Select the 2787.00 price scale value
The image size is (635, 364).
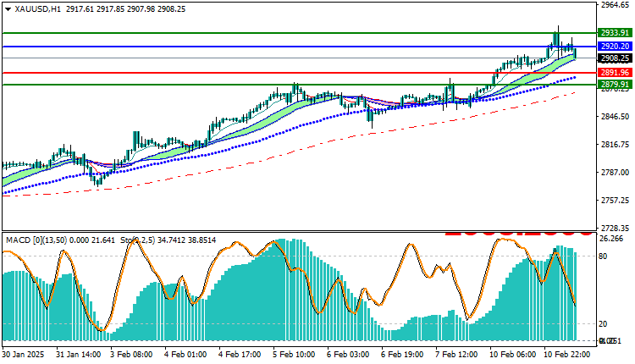pyautogui.click(x=615, y=173)
